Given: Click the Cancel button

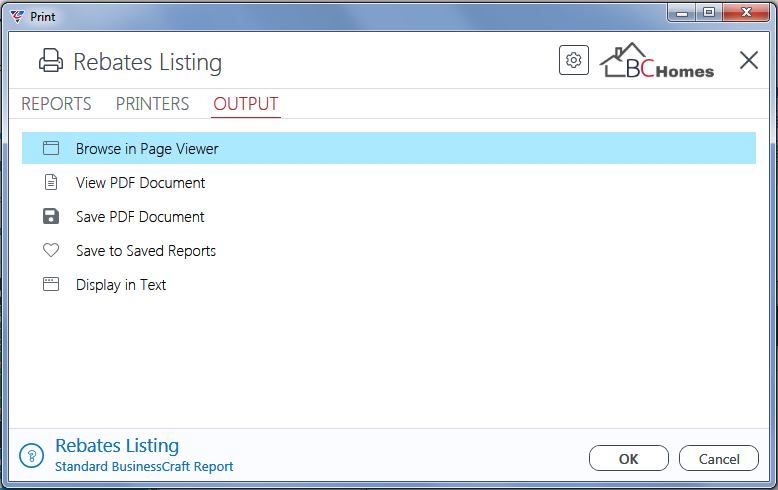Looking at the screenshot, I should [x=718, y=458].
